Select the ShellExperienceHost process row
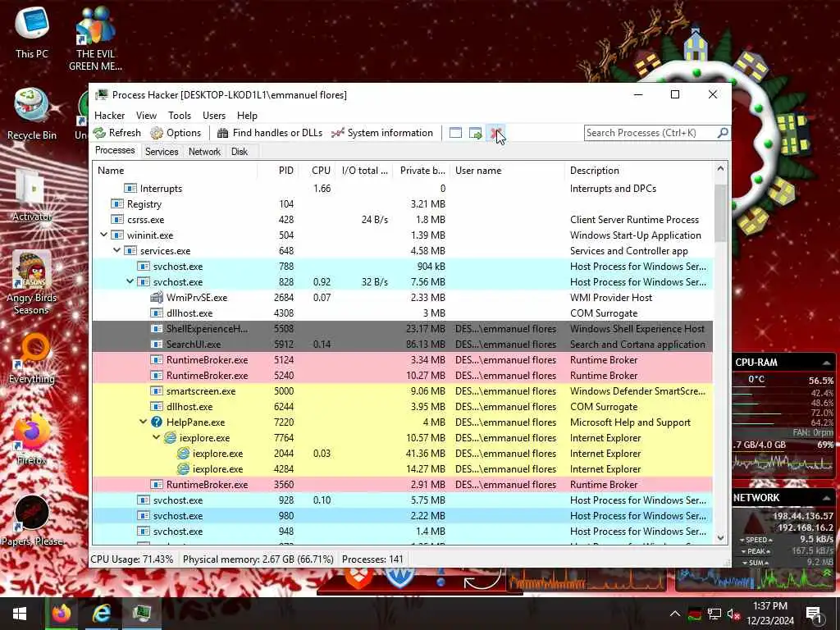The width and height of the screenshot is (840, 630). coord(403,328)
